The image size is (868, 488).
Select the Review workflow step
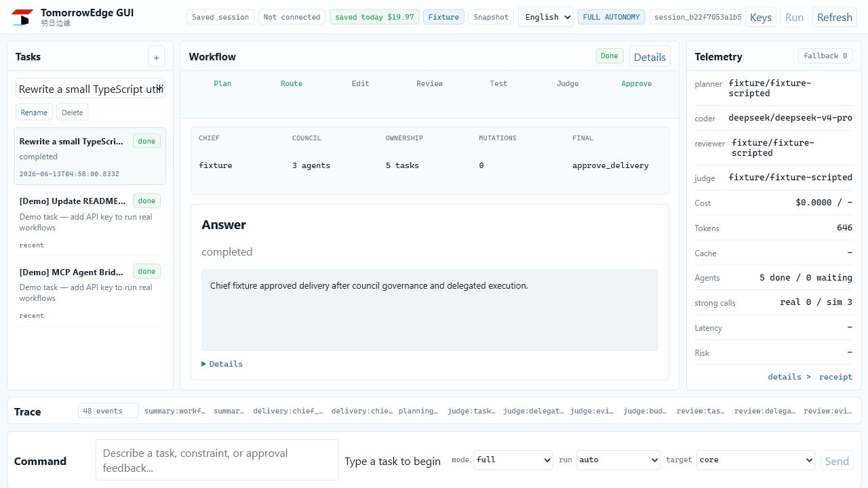(x=429, y=83)
